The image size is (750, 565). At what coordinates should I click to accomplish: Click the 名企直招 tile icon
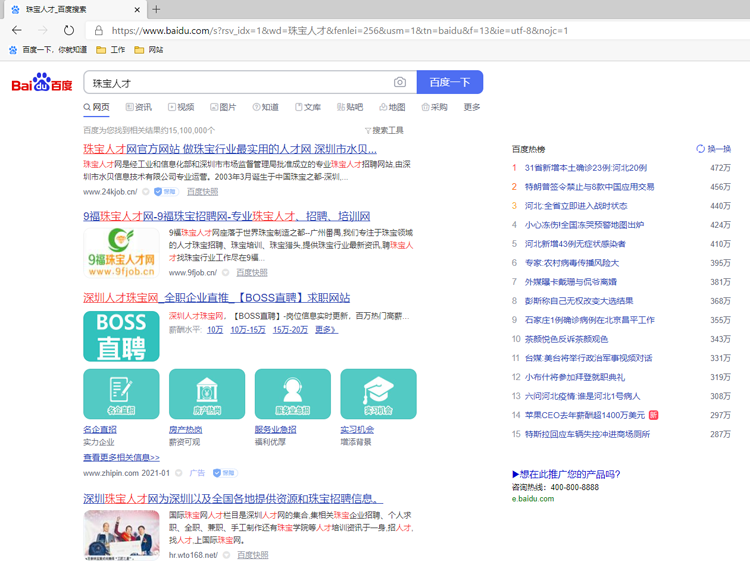[121, 394]
